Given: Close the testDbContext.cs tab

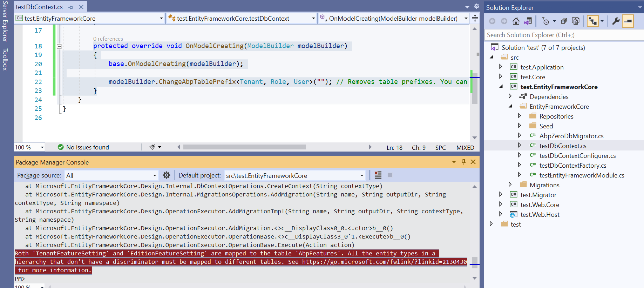Looking at the screenshot, I should click(81, 7).
